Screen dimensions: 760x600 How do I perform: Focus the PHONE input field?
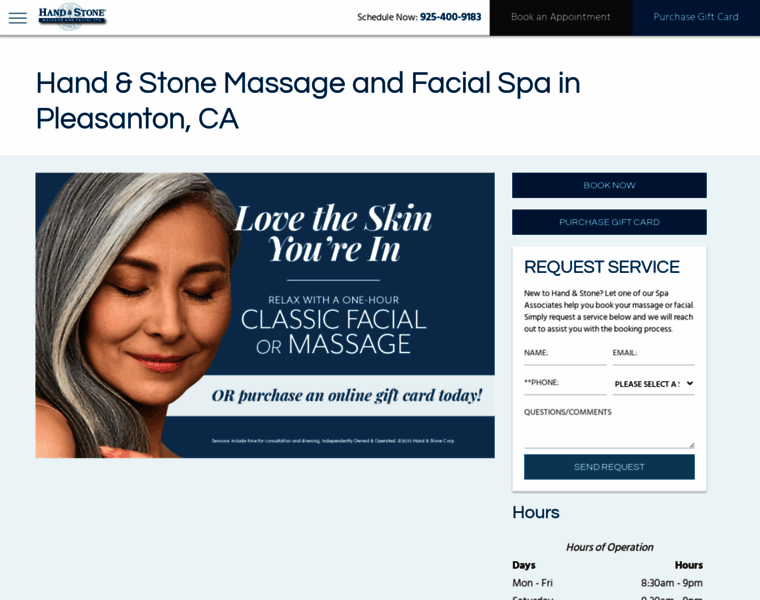tap(565, 383)
